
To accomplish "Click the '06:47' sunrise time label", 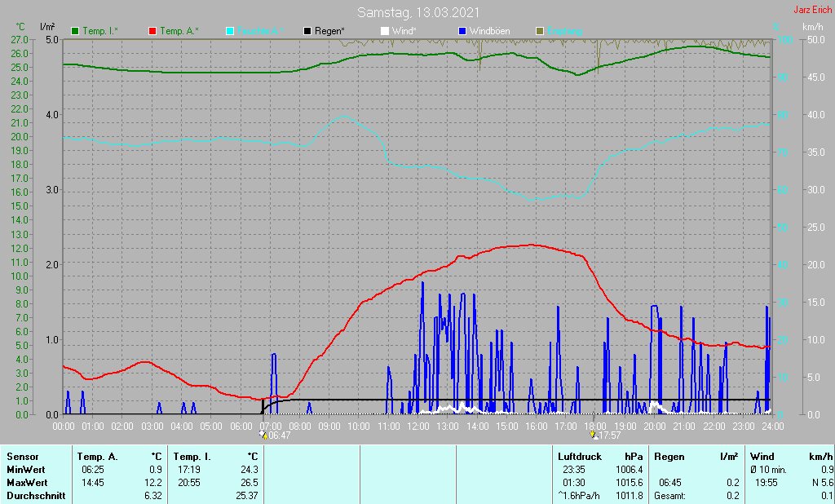I will (x=280, y=435).
